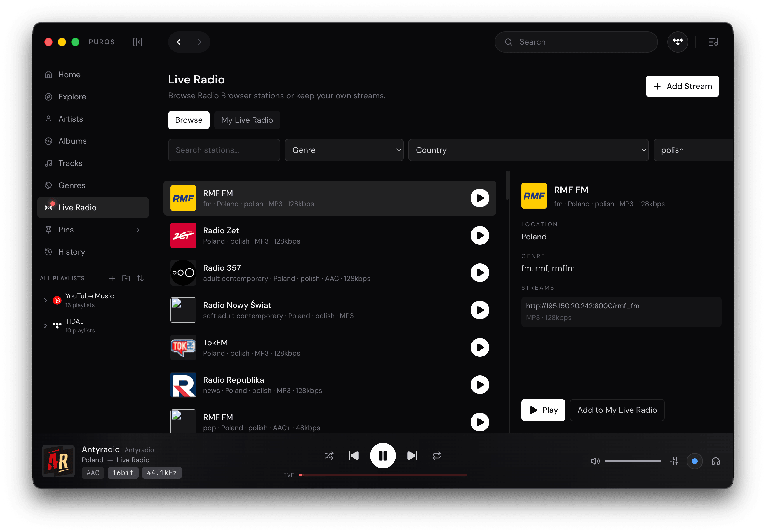Open History in sidebar

pyautogui.click(x=93, y=252)
